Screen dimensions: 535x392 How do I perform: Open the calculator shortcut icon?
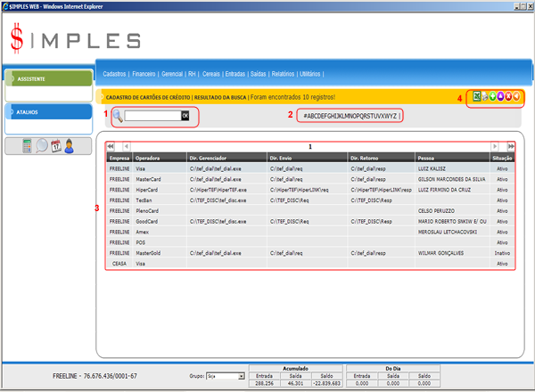coord(27,146)
